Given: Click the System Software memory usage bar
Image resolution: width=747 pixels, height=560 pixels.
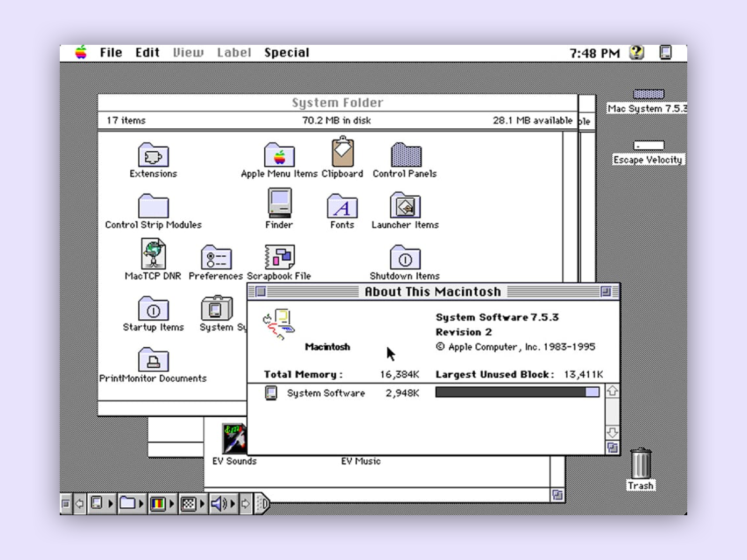Looking at the screenshot, I should coord(517,392).
